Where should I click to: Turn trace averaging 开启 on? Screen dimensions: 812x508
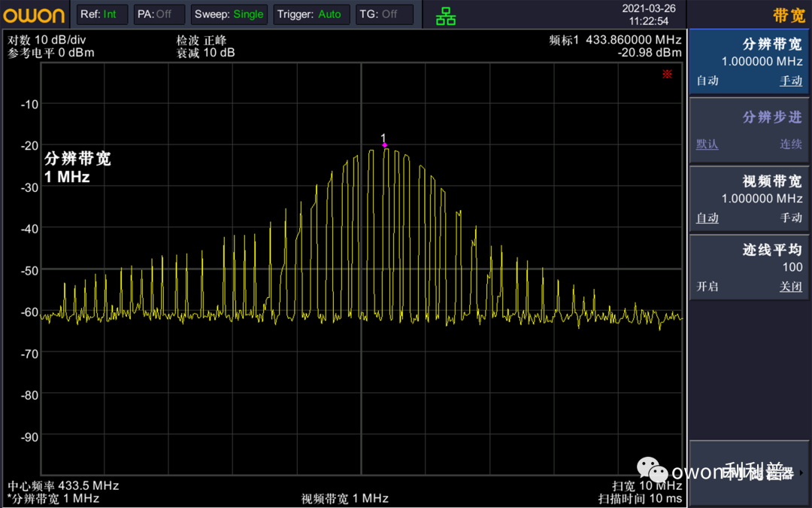click(x=707, y=287)
